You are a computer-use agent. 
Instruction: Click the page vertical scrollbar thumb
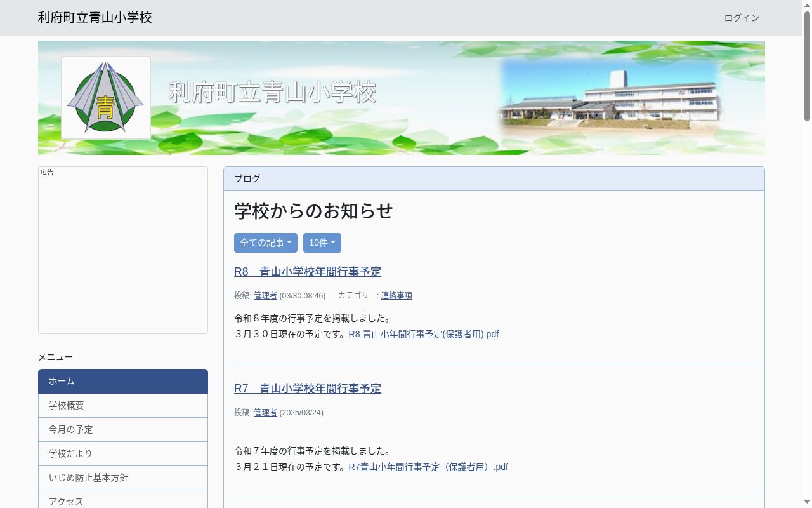coord(807,66)
